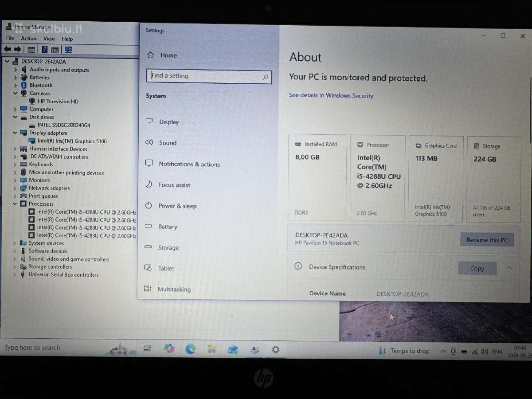Click the action pane icon beside Help icon
Screen dimensions: 532x399
(x=55, y=50)
